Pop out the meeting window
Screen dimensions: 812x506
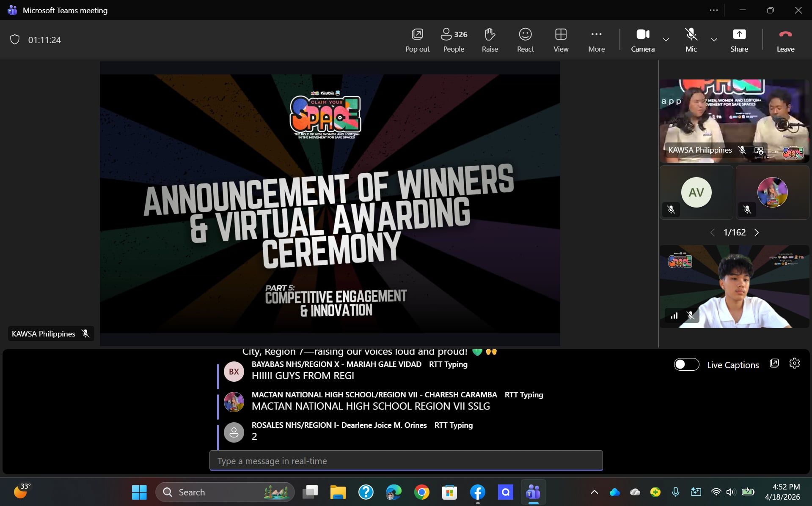tap(417, 40)
